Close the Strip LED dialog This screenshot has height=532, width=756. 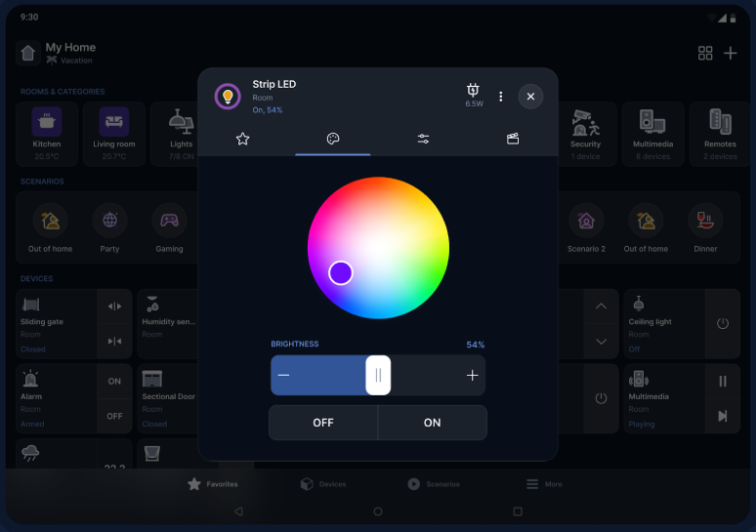pyautogui.click(x=530, y=97)
